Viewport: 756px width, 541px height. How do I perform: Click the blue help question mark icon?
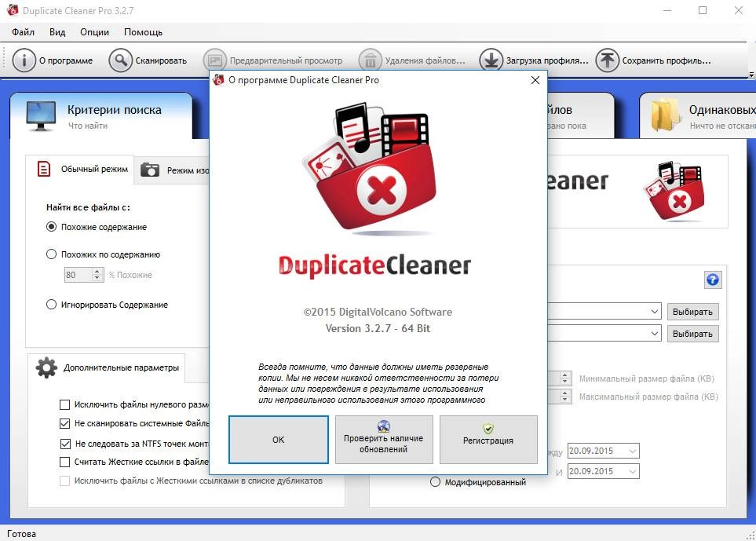(713, 280)
